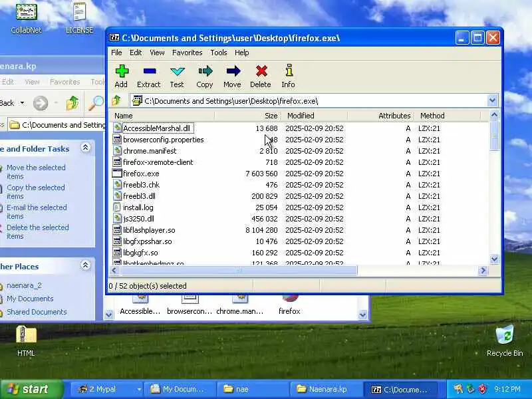Click 'Move the selected items' link

point(36,172)
